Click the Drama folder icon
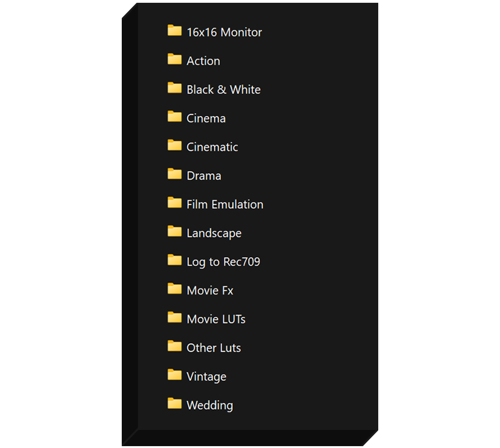 [175, 175]
